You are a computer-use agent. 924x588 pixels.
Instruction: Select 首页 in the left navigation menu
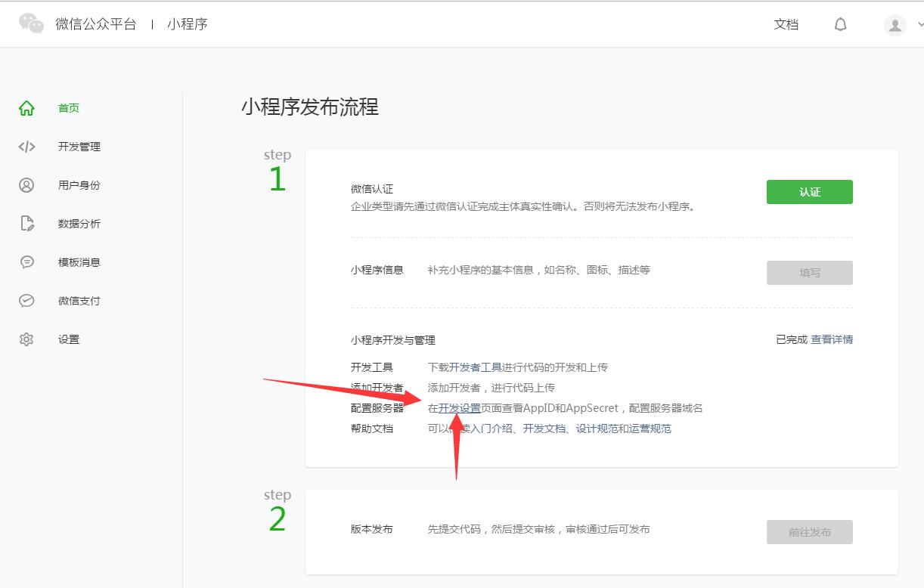[x=69, y=107]
